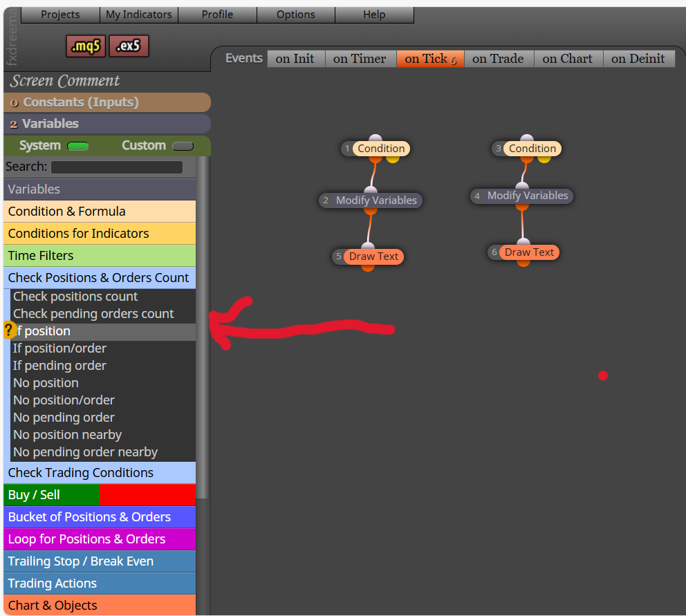The image size is (686, 616).
Task: Select the If position block
Action: click(103, 331)
